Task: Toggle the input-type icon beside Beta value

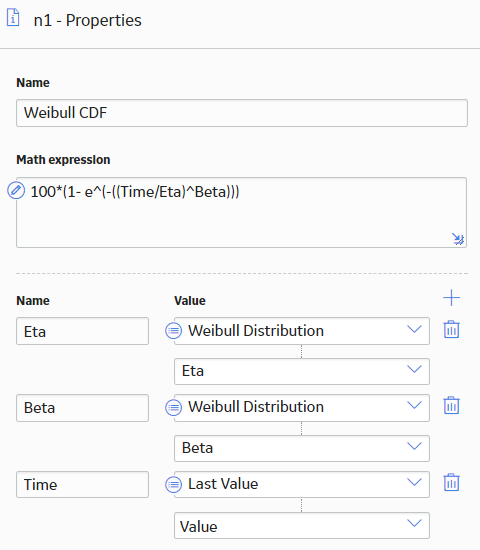Action: [173, 408]
